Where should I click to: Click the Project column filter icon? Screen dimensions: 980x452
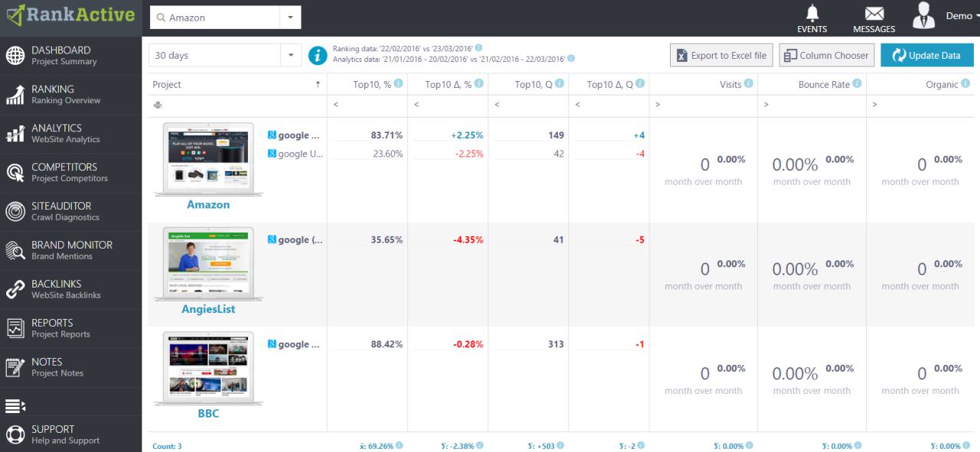click(157, 106)
